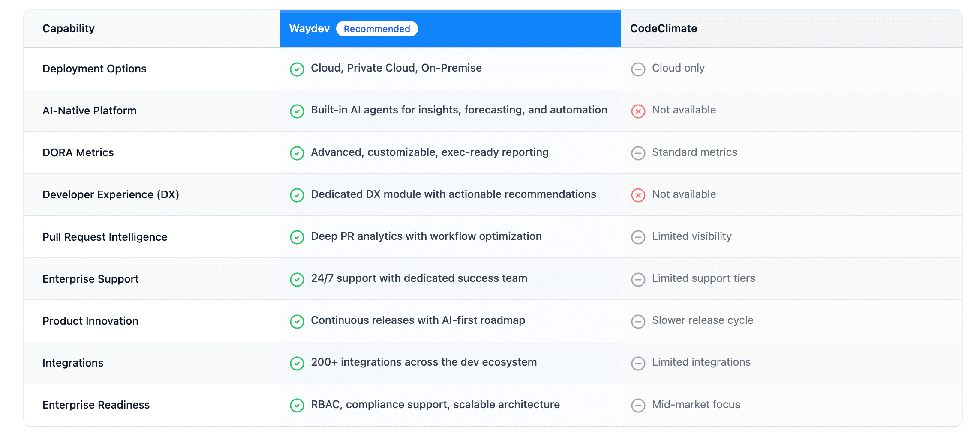This screenshot has height=448, width=980.
Task: Click the green check icon for AI agents
Action: 297,111
